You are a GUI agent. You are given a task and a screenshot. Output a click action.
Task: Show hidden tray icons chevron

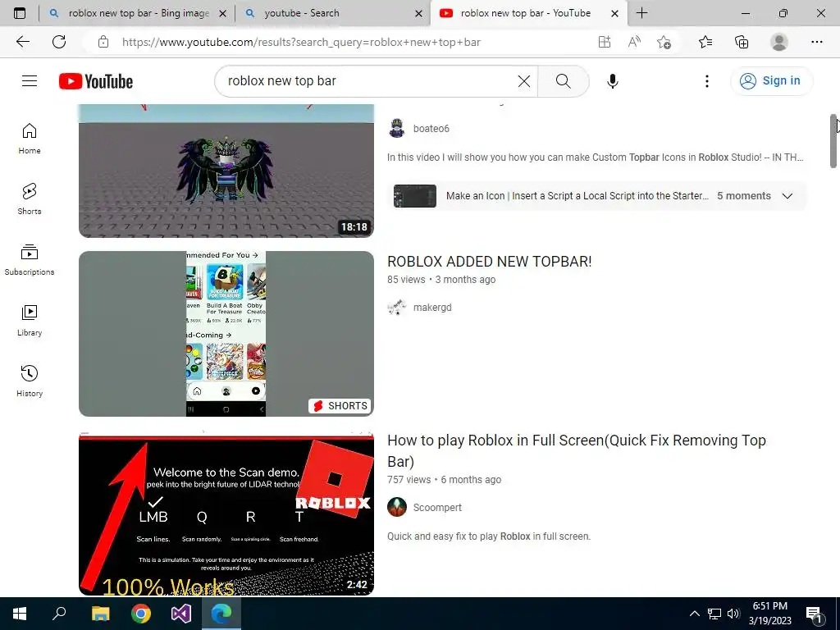click(x=694, y=614)
